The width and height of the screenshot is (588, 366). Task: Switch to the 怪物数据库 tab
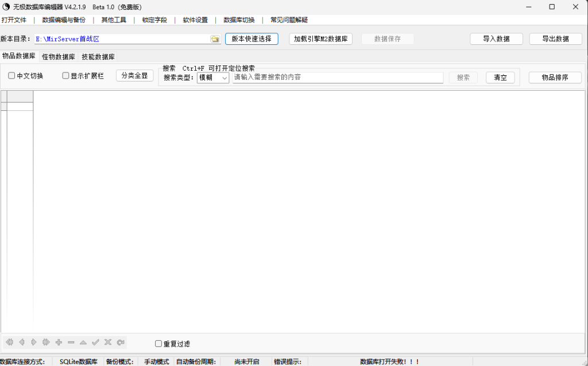coord(59,57)
